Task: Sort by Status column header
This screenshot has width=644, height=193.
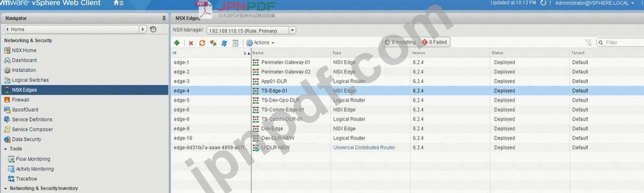Action: click(530, 53)
